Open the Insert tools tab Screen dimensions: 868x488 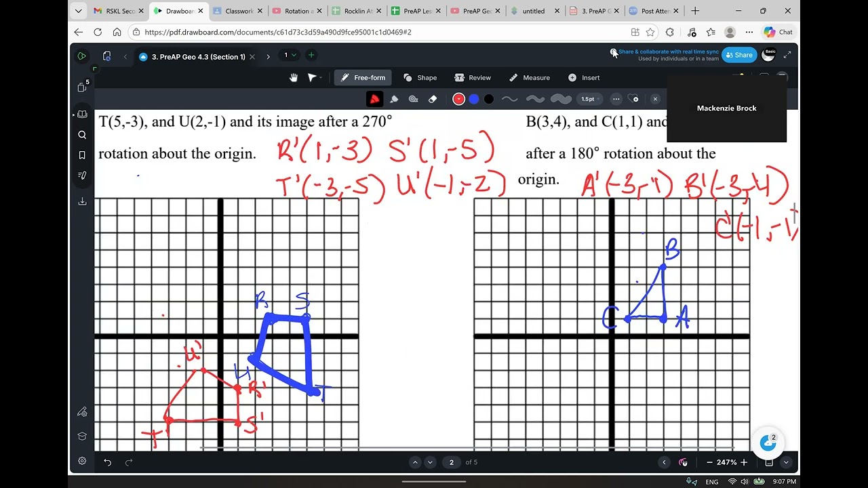tap(584, 78)
